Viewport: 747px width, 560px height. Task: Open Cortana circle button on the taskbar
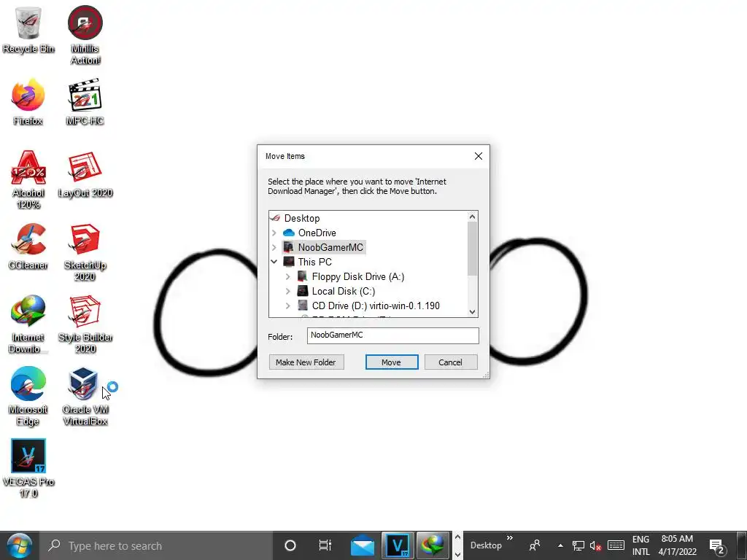(290, 545)
